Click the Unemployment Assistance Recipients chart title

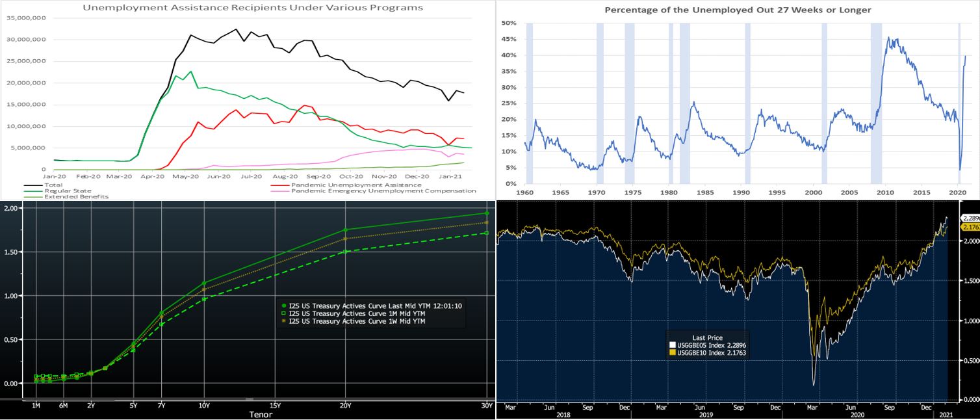(x=253, y=8)
